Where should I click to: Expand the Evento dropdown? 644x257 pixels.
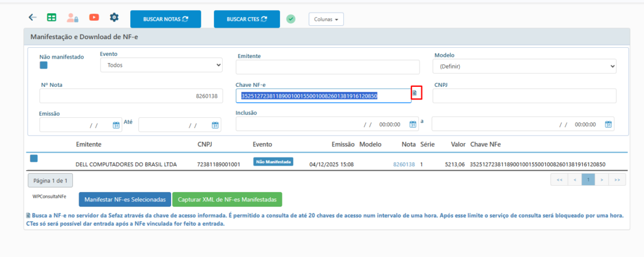(x=162, y=65)
